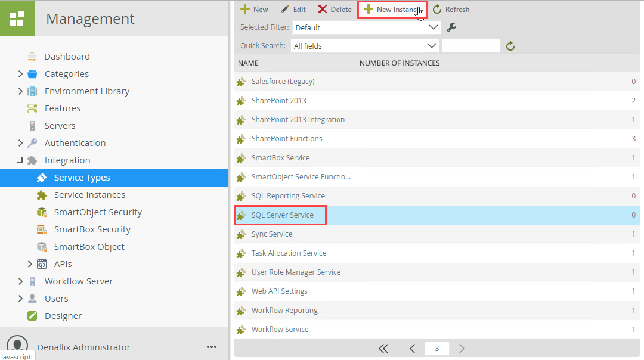Open the Selected Filter dropdown

(366, 27)
